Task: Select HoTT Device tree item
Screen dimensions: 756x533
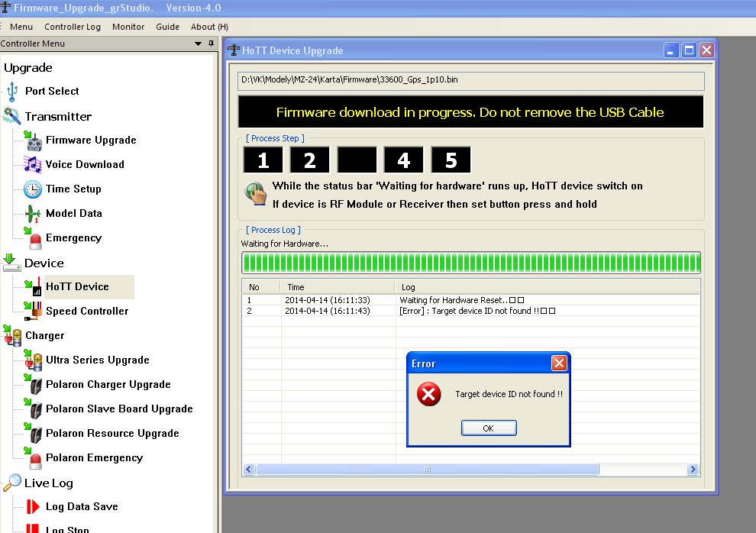Action: click(77, 287)
